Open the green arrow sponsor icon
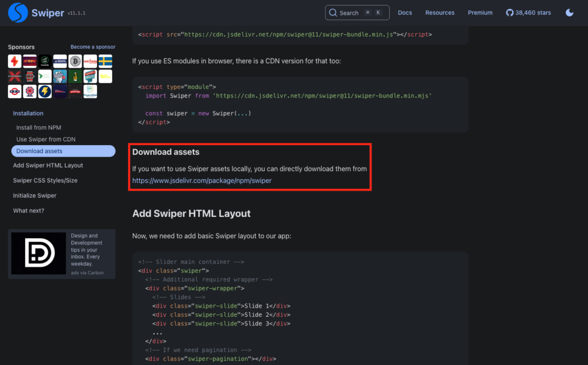This screenshot has width=588, height=365. click(x=45, y=76)
